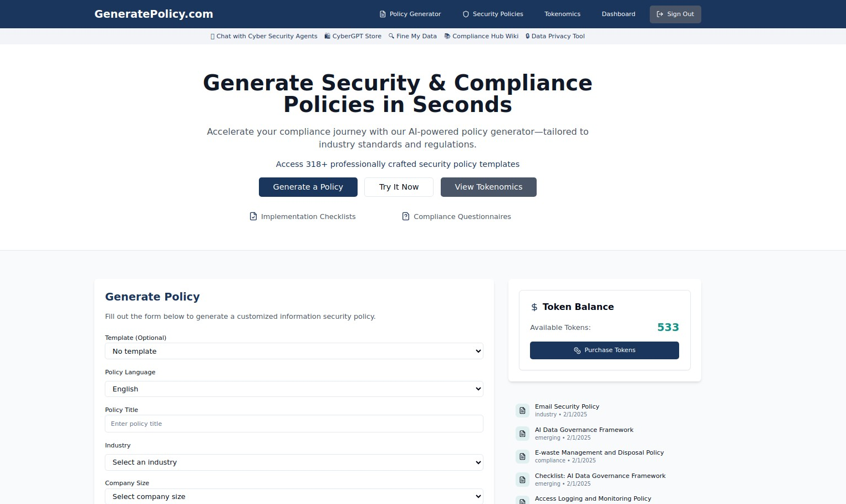Click the Try It Now button
Screen dimensions: 846x504
[x=399, y=187]
